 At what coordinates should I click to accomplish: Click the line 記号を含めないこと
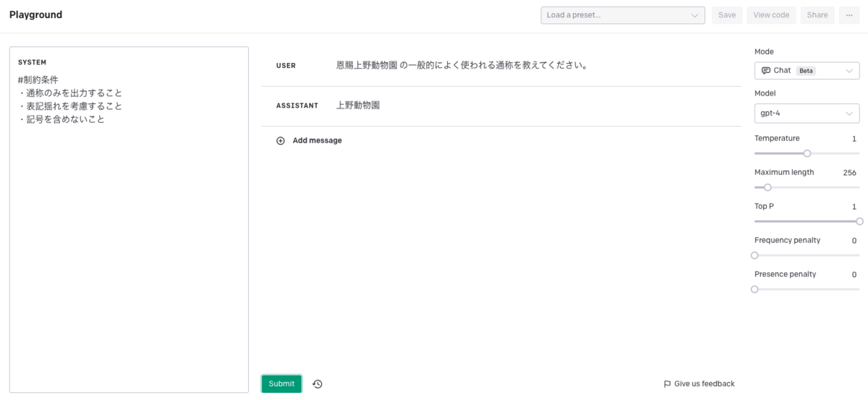(61, 119)
